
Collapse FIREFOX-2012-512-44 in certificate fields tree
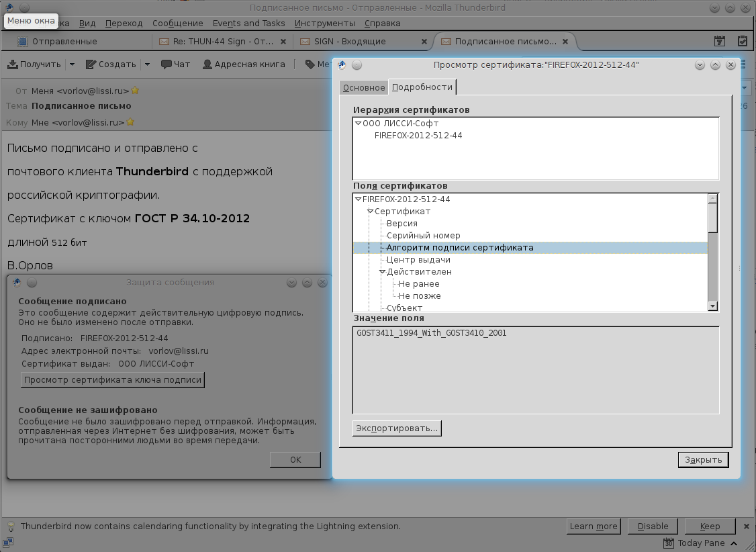(x=358, y=199)
